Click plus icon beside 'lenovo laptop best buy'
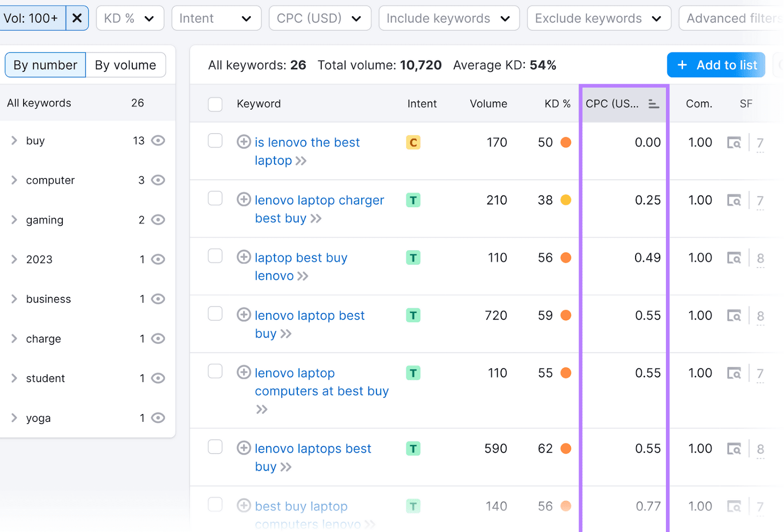The height and width of the screenshot is (532, 784). coord(244,314)
